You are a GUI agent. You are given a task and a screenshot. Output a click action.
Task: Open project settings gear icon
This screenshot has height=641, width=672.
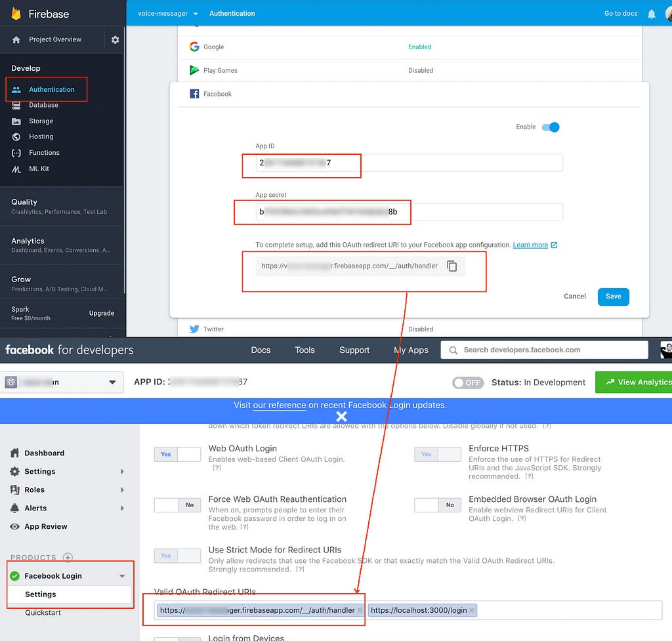[x=115, y=40]
